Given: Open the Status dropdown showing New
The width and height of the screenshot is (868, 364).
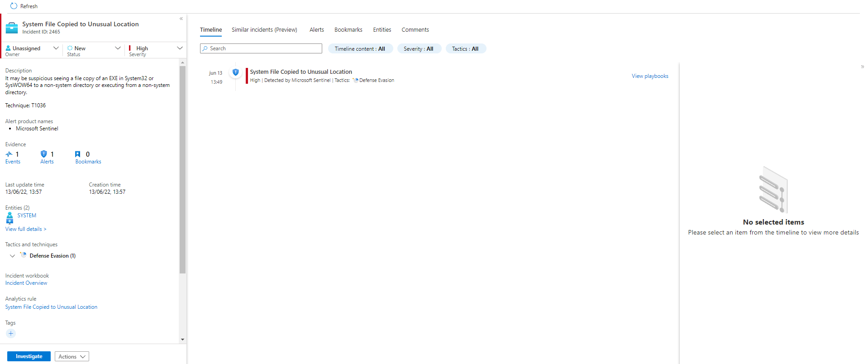Looking at the screenshot, I should click(x=94, y=48).
